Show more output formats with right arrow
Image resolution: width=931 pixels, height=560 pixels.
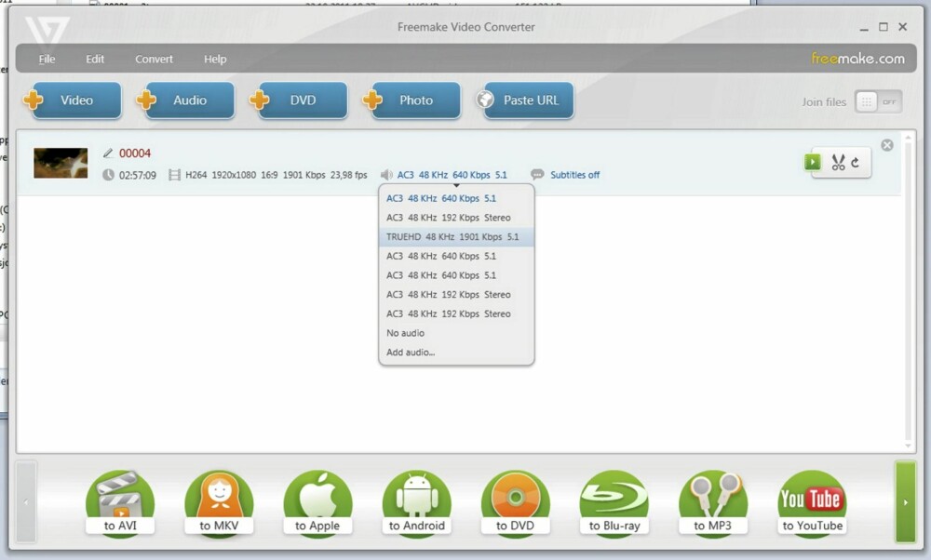click(906, 502)
